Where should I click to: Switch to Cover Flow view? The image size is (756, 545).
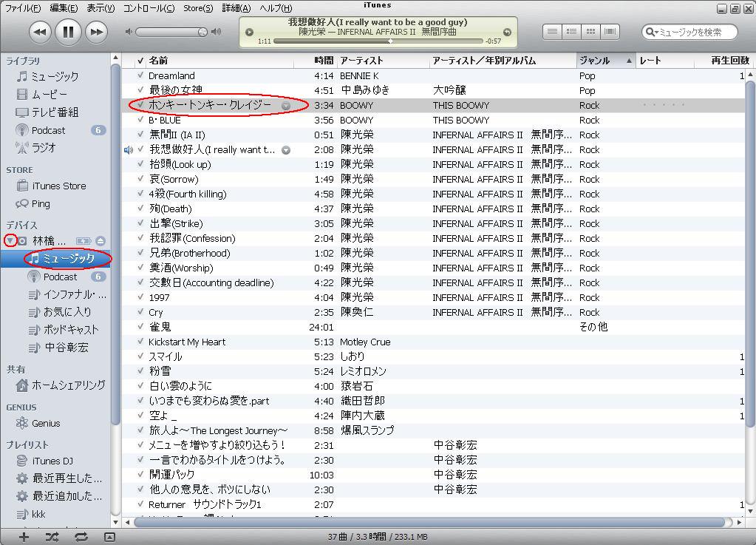(x=610, y=32)
